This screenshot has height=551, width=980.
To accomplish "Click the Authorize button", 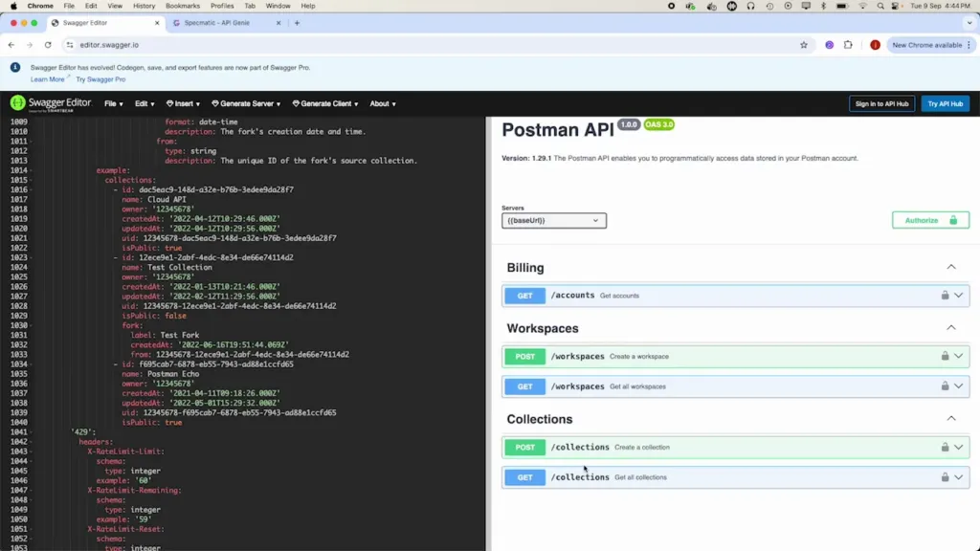I will pos(929,220).
